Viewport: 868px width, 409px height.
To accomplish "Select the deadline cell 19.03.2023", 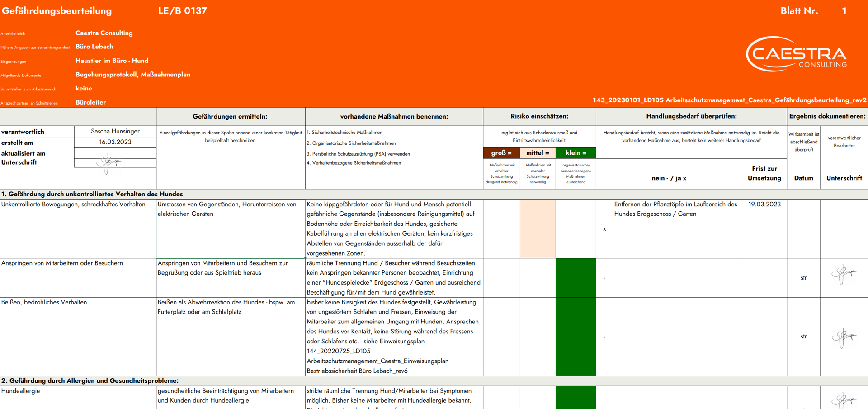I will click(764, 204).
